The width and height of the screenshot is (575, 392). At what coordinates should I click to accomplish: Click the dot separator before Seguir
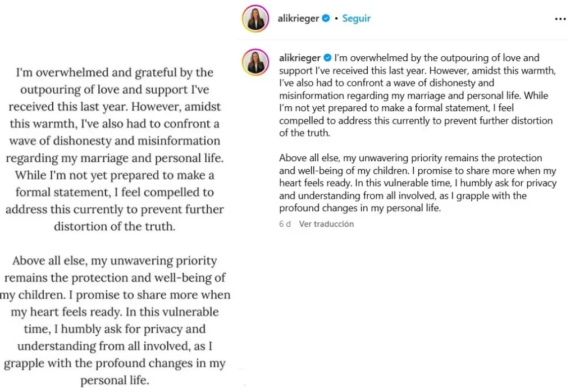(336, 19)
